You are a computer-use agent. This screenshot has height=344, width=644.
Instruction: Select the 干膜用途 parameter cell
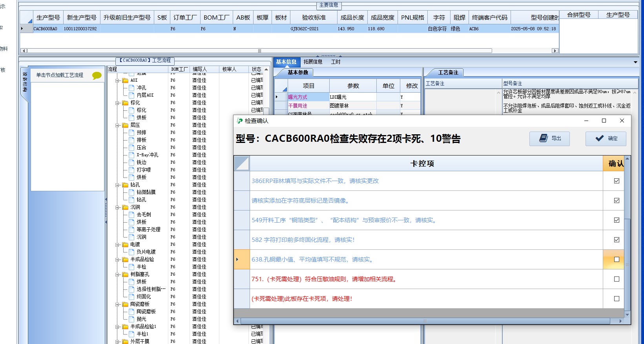308,106
